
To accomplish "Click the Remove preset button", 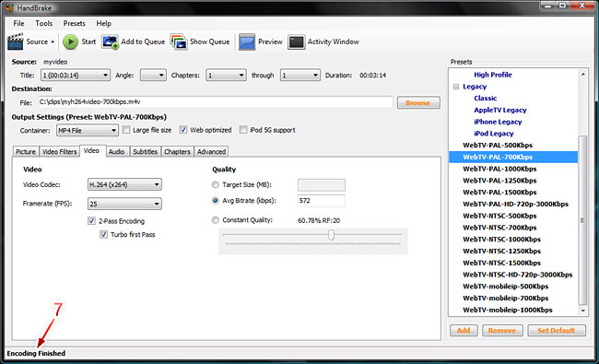I will [x=502, y=331].
